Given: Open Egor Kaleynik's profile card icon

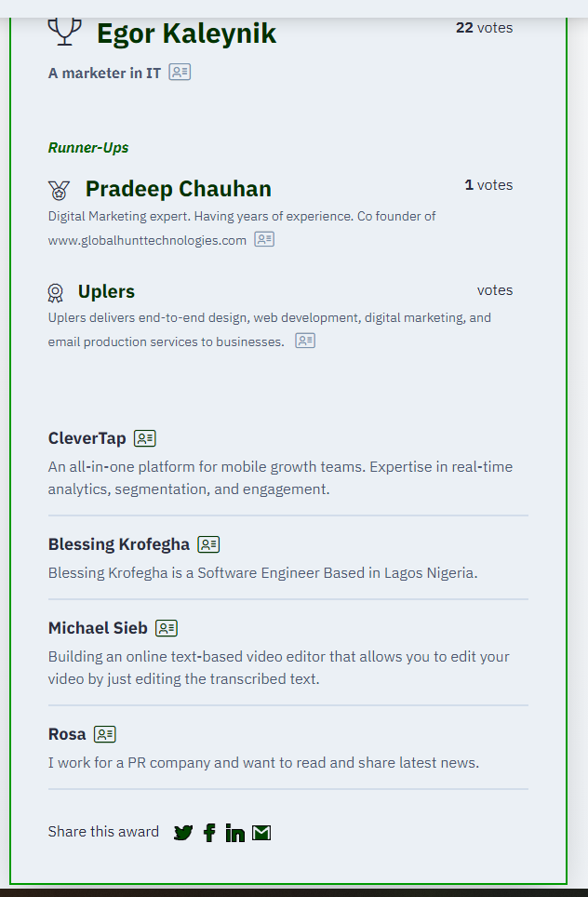Looking at the screenshot, I should point(180,72).
